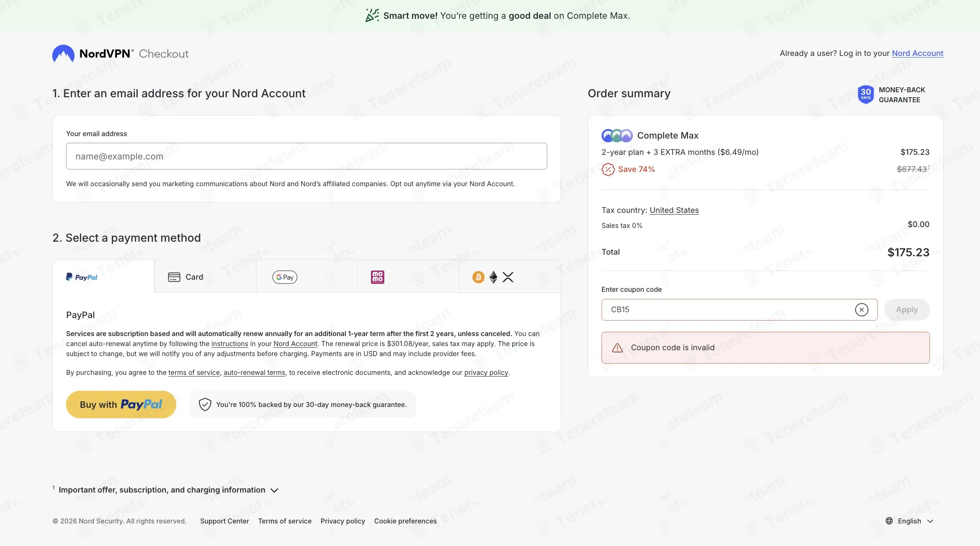The height and width of the screenshot is (546, 980).
Task: Select the PayPal payment tab
Action: [104, 277]
